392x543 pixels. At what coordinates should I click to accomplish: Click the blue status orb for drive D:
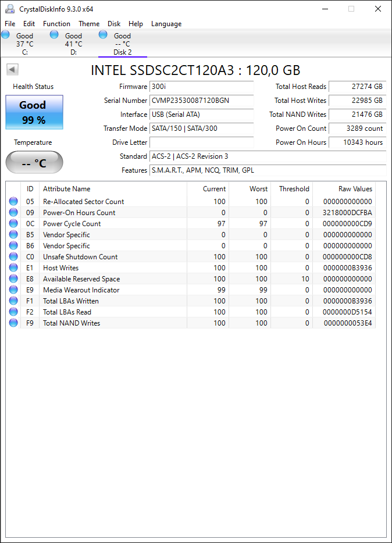pos(54,34)
